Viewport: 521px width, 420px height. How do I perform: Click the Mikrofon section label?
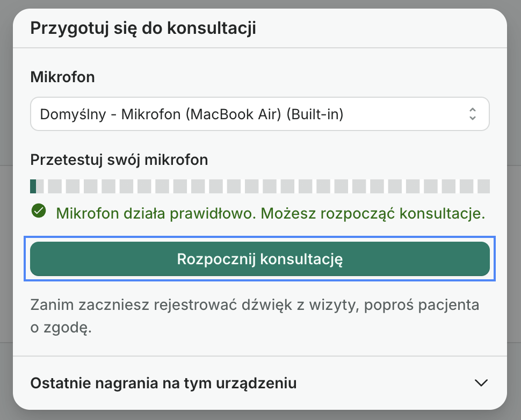point(62,77)
